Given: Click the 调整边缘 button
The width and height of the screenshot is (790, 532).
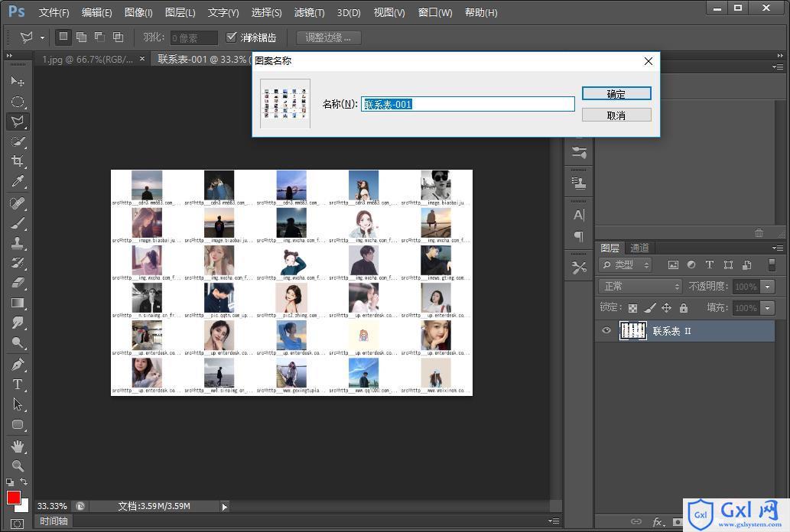Looking at the screenshot, I should 329,37.
